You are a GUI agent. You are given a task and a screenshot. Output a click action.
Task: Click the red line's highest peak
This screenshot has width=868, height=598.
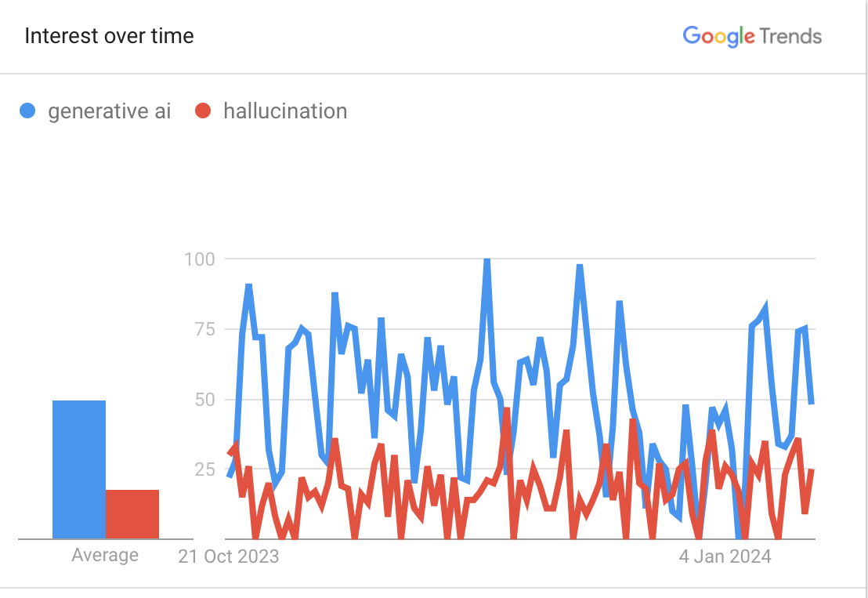point(507,409)
